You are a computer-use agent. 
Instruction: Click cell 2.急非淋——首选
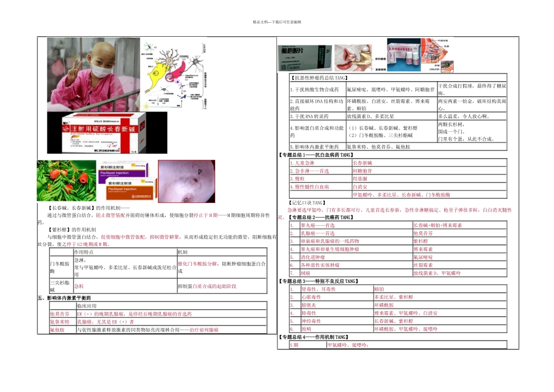click(310, 171)
